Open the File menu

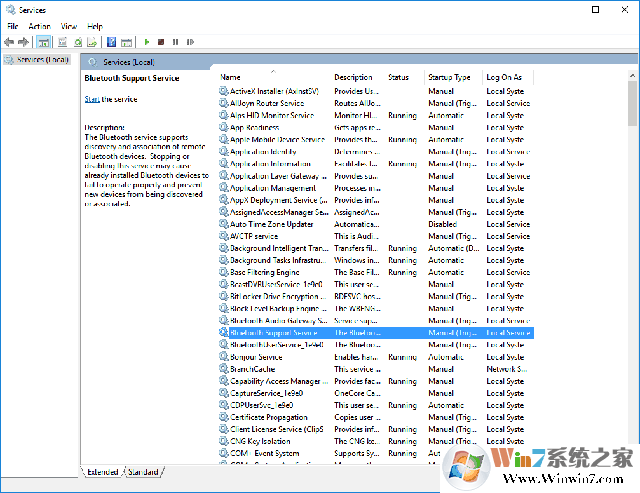[13, 26]
